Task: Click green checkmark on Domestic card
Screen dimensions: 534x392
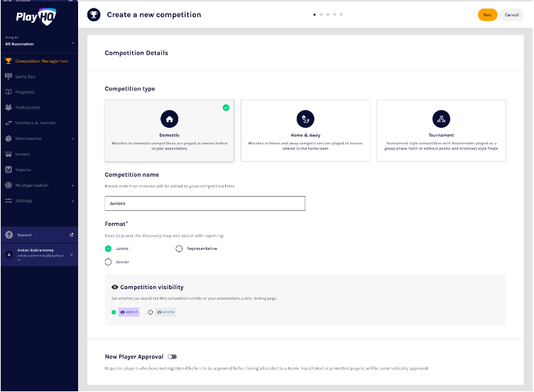Action: [226, 108]
